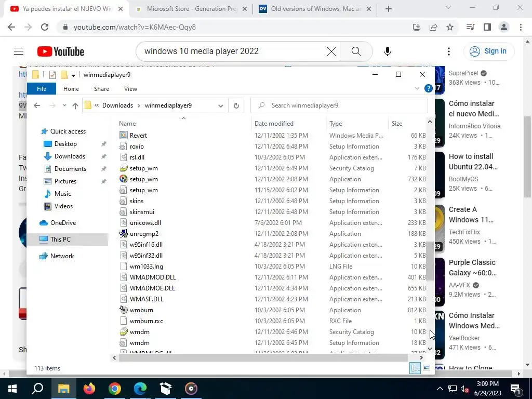The image size is (532, 399).
Task: Open Chrome profile avatar
Action: [x=504, y=27]
